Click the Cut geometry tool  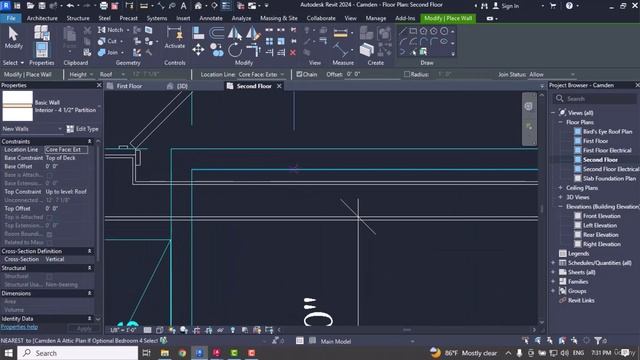[x=108, y=41]
